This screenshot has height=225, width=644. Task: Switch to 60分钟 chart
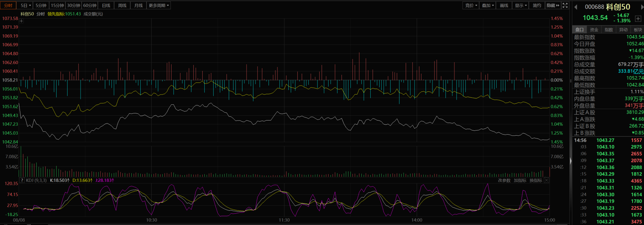pos(90,5)
